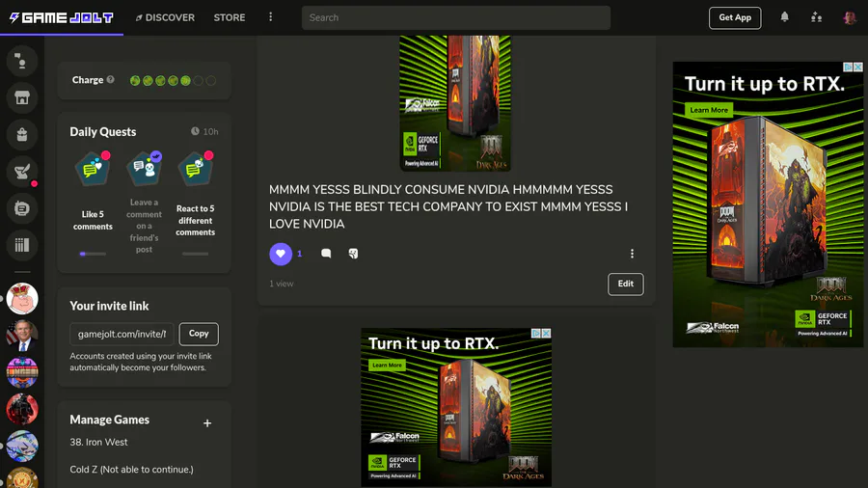Close the right sidebar ad

pyautogui.click(x=858, y=67)
